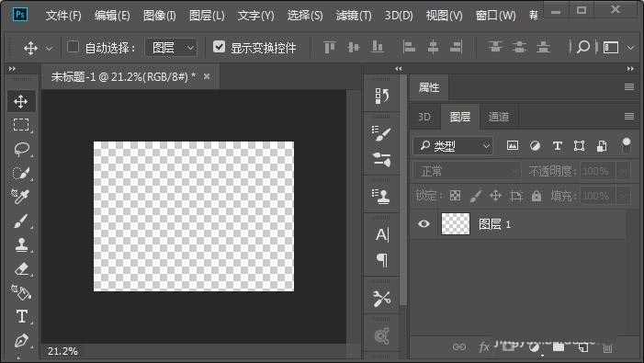The width and height of the screenshot is (644, 363).
Task: Collapse the right panels with double arrows
Action: [630, 69]
